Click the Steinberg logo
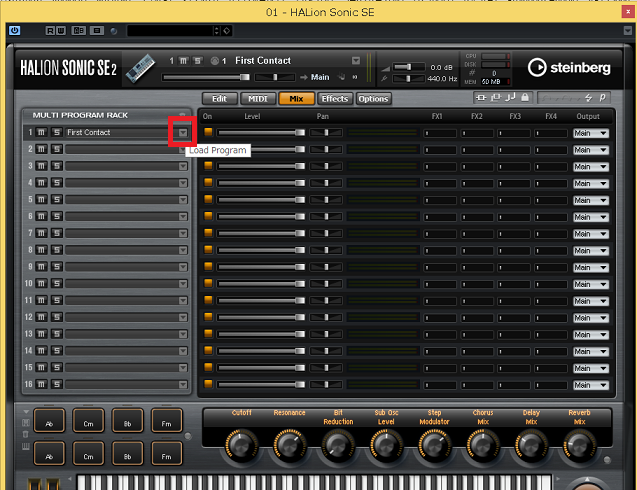 click(x=569, y=67)
